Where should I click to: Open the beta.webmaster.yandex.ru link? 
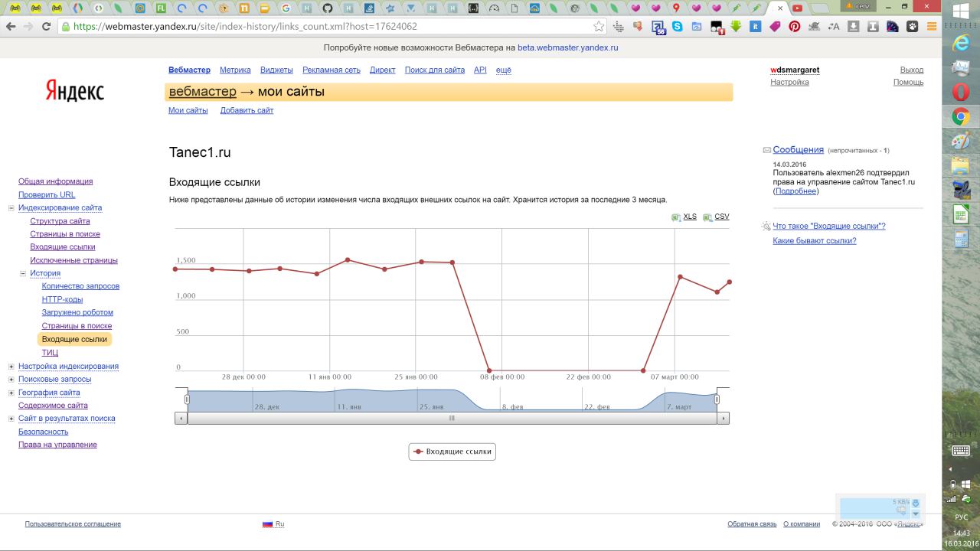(x=567, y=47)
